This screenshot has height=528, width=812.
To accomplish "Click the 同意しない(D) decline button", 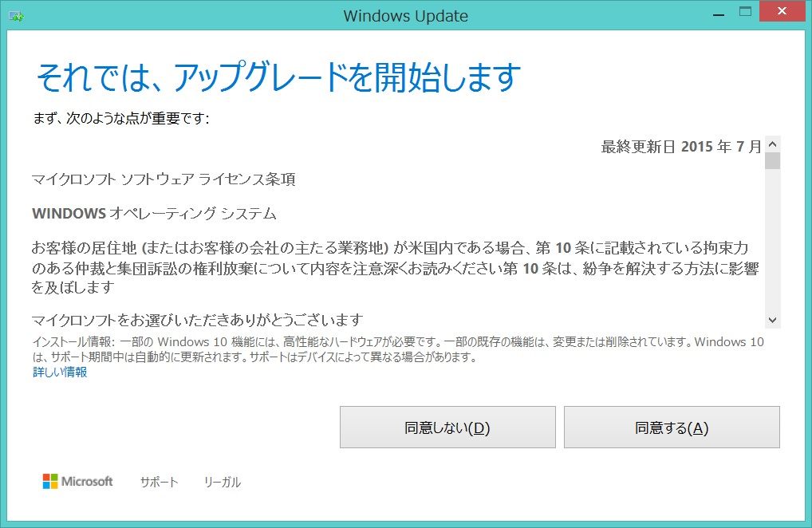I will click(x=447, y=427).
